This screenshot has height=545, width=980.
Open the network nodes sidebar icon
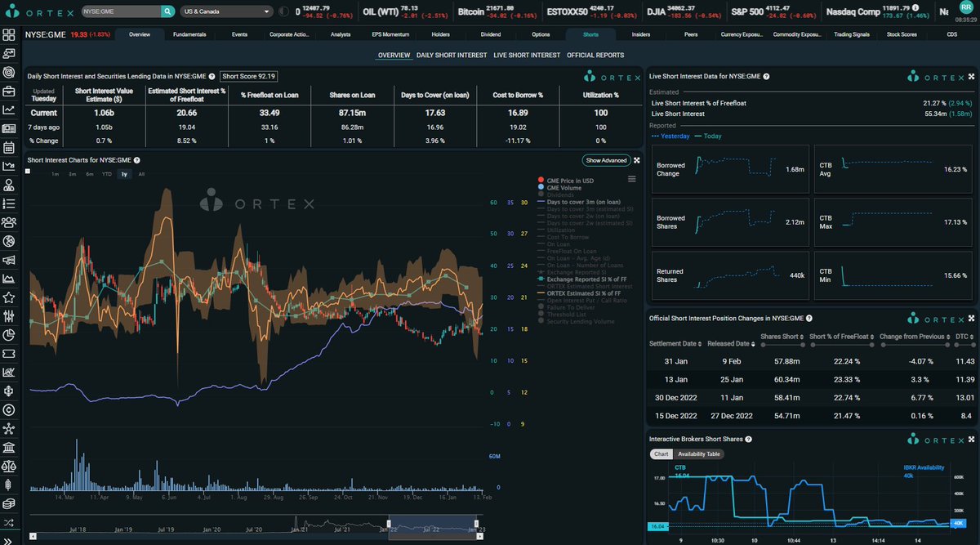9,428
